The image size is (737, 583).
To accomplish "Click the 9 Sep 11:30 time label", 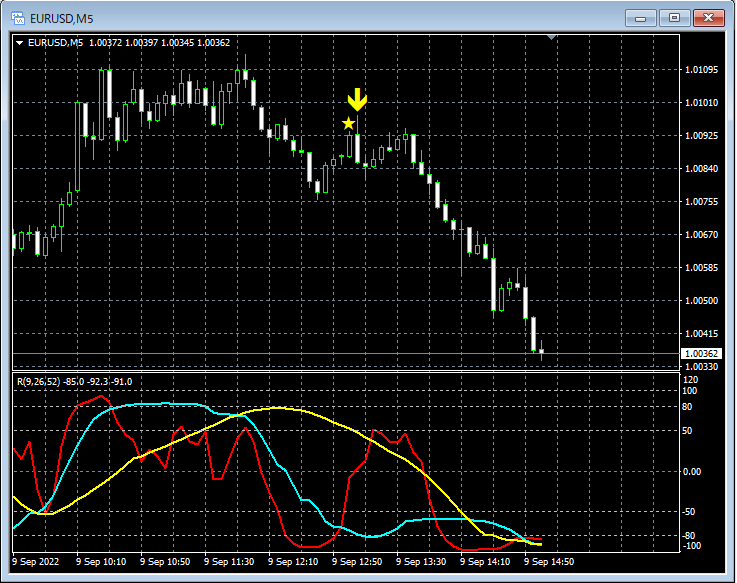I will tap(229, 562).
